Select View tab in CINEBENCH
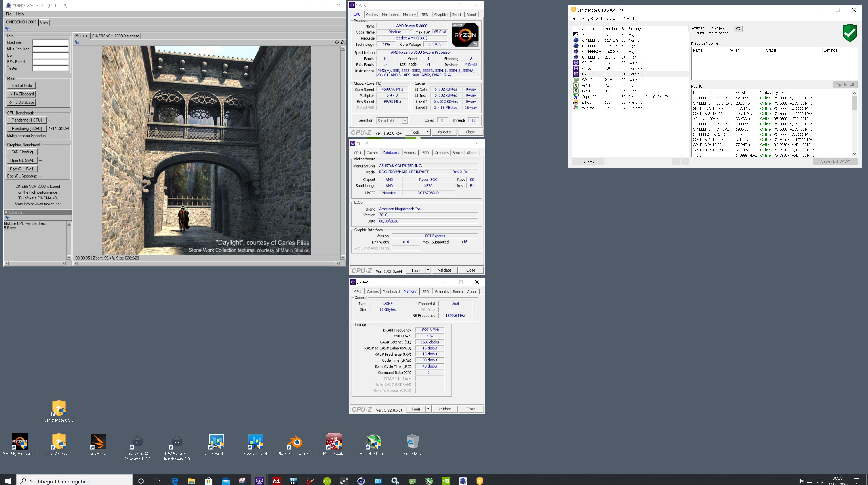 pyautogui.click(x=44, y=22)
